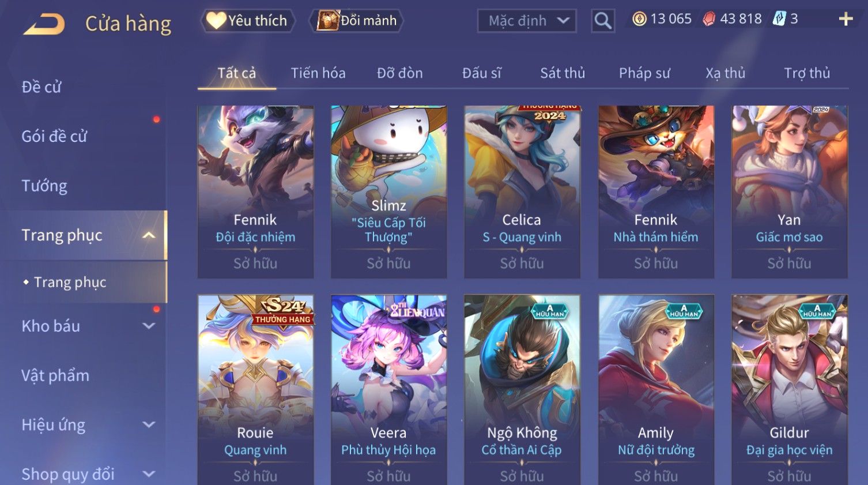Expand the Kho báu sidebar section
Screen dimensions: 868x485
coord(149,326)
